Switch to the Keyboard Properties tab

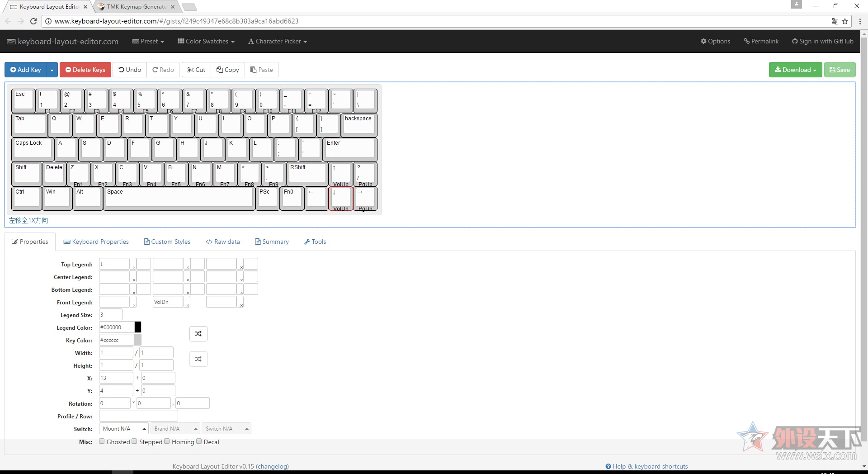click(96, 242)
